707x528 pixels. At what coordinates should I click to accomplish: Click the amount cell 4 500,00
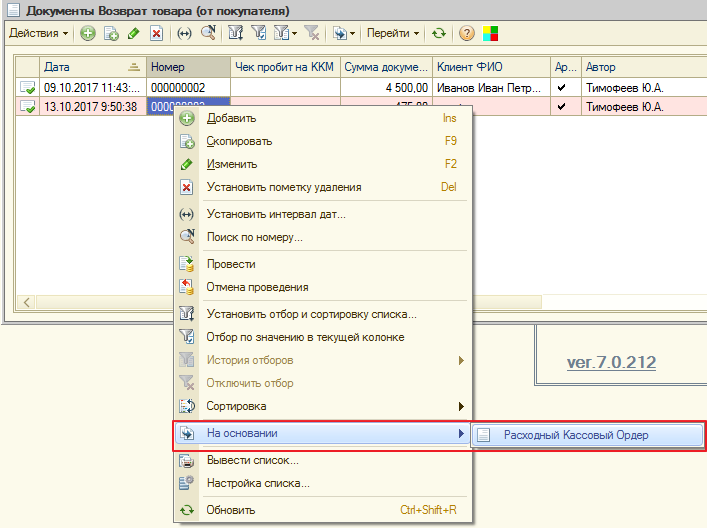click(386, 87)
